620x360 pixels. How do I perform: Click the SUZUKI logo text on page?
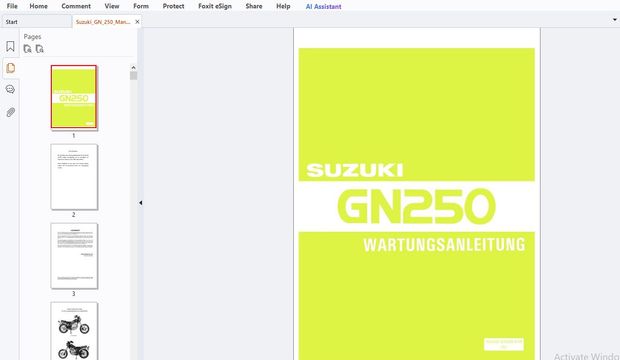coord(354,170)
